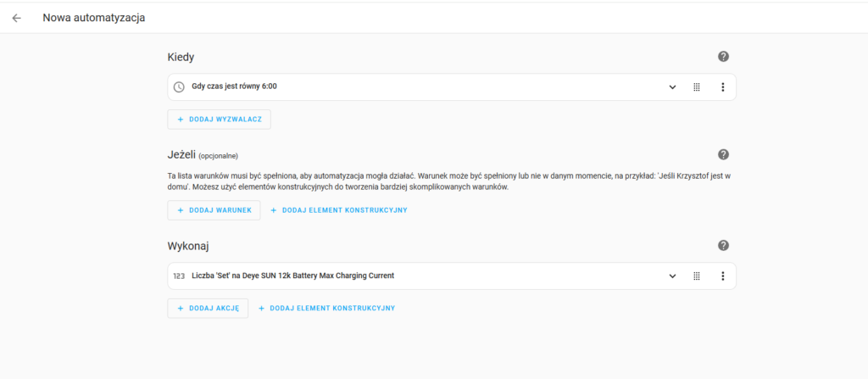
Task: Go back using the arrow icon
Action: coord(17,18)
